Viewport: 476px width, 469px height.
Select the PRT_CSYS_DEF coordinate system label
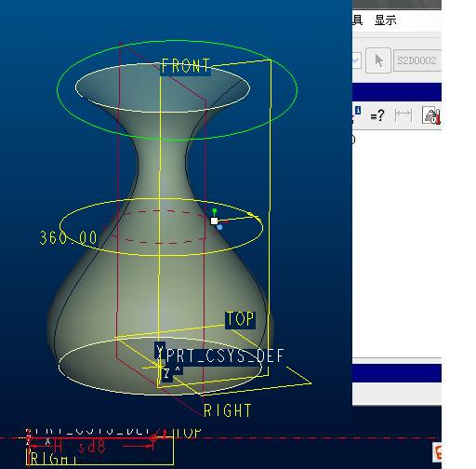[x=224, y=355]
